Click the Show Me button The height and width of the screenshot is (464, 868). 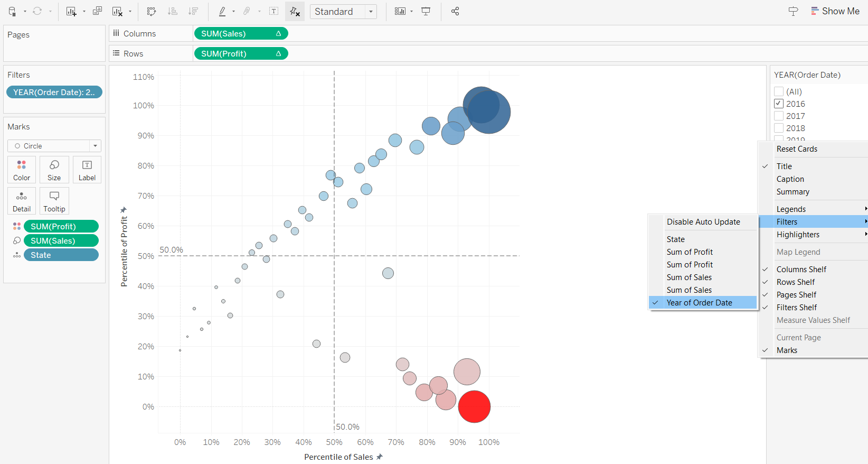click(x=835, y=11)
